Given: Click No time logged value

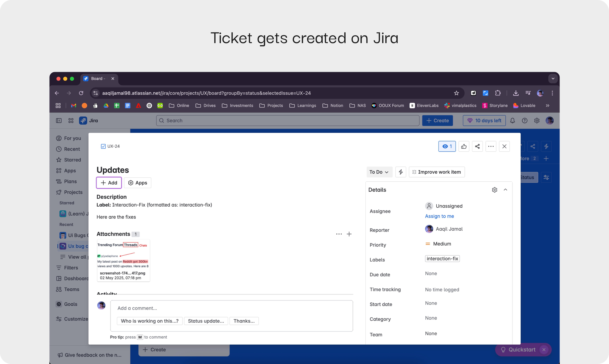Looking at the screenshot, I should click(442, 290).
